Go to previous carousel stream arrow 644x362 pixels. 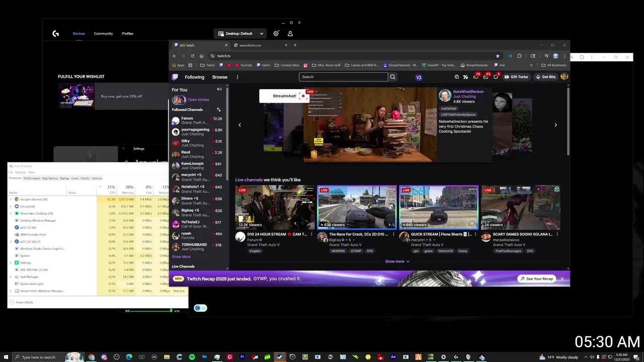239,125
